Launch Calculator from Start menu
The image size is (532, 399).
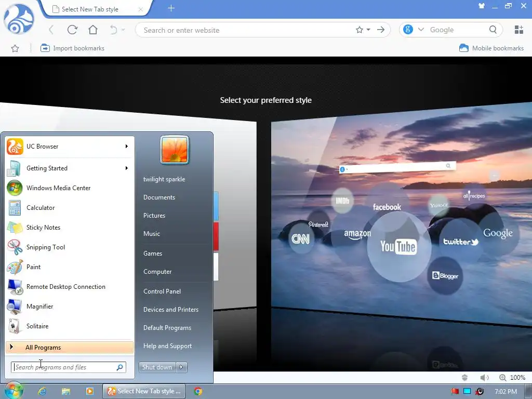(x=70, y=208)
